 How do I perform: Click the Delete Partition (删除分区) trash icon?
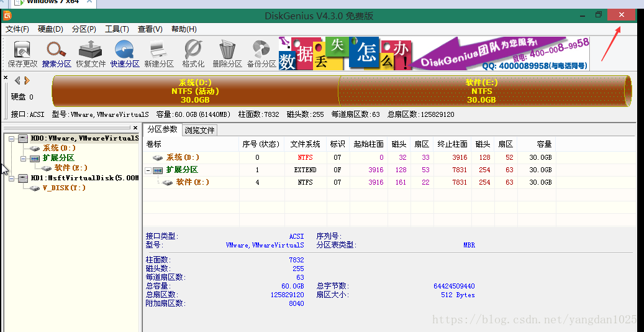227,54
